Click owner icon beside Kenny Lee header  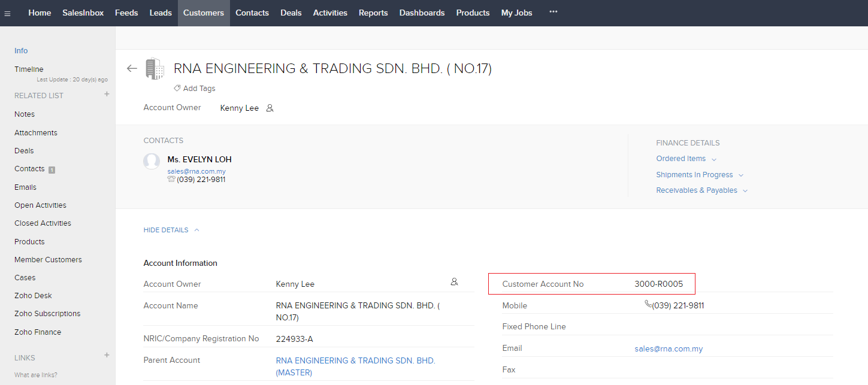(270, 108)
